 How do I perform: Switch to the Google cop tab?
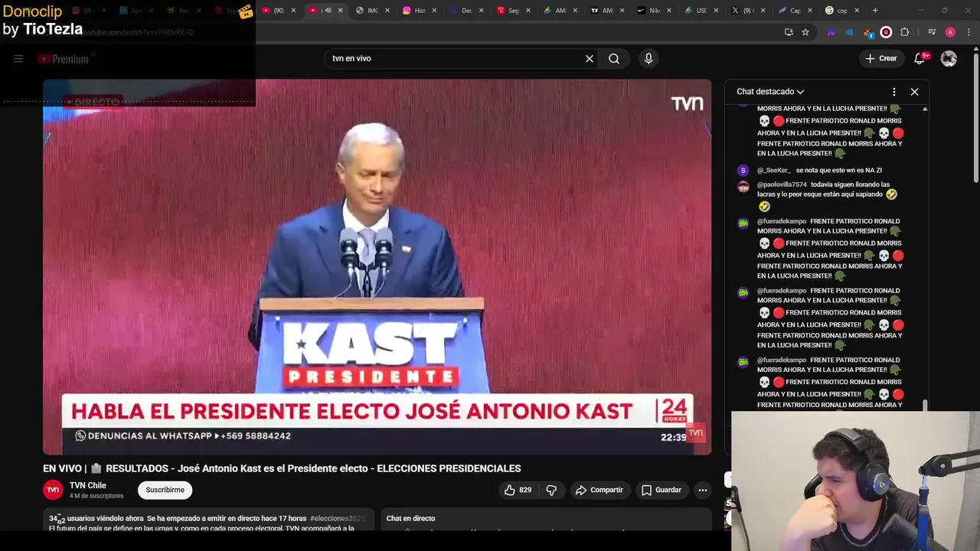pos(841,11)
